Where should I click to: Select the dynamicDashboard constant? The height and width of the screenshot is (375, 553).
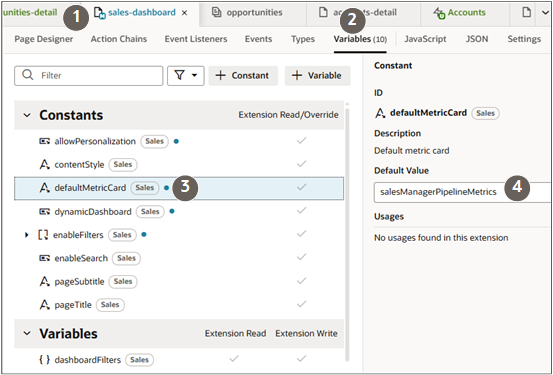[x=93, y=212]
